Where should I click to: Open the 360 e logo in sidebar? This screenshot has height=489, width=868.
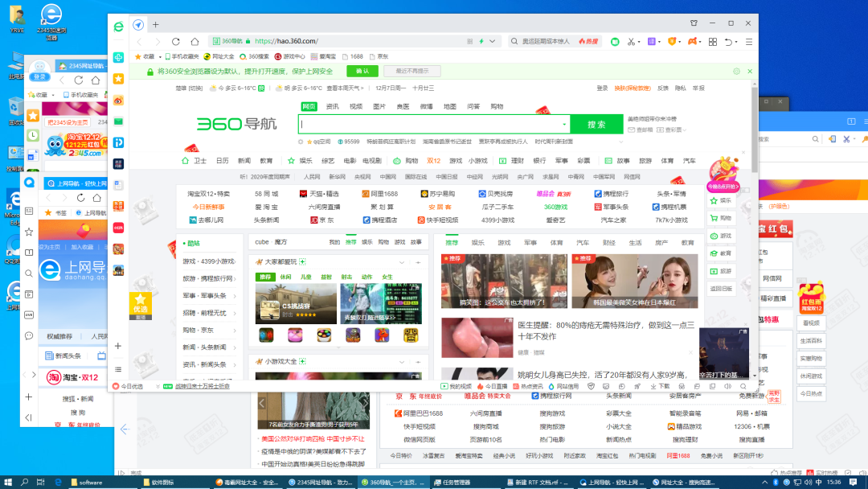pyautogui.click(x=118, y=27)
